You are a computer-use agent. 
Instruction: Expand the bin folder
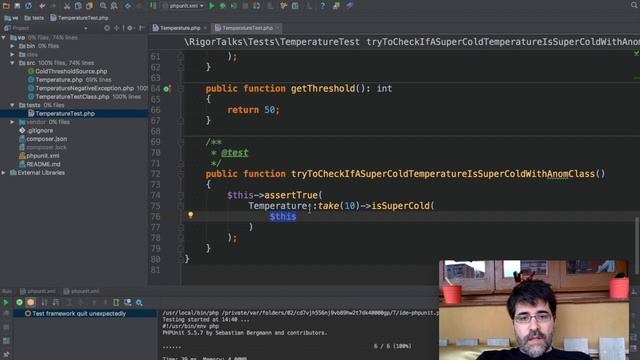coord(12,46)
